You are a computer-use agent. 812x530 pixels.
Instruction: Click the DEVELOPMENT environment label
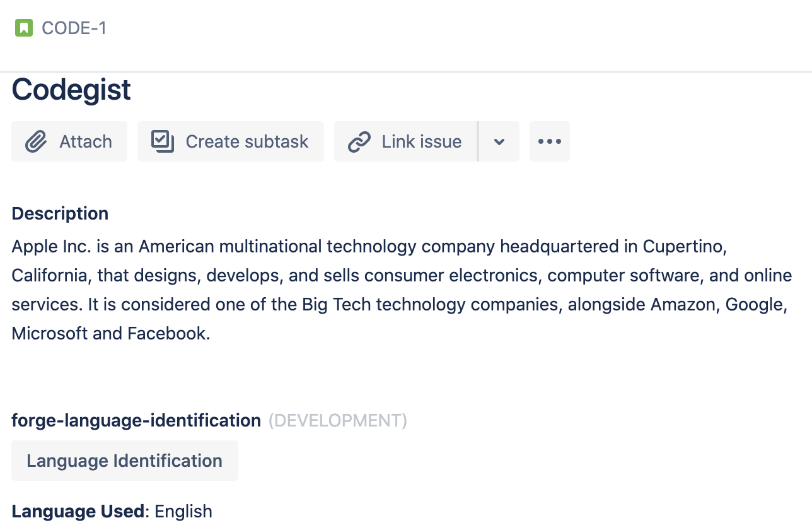coord(338,420)
